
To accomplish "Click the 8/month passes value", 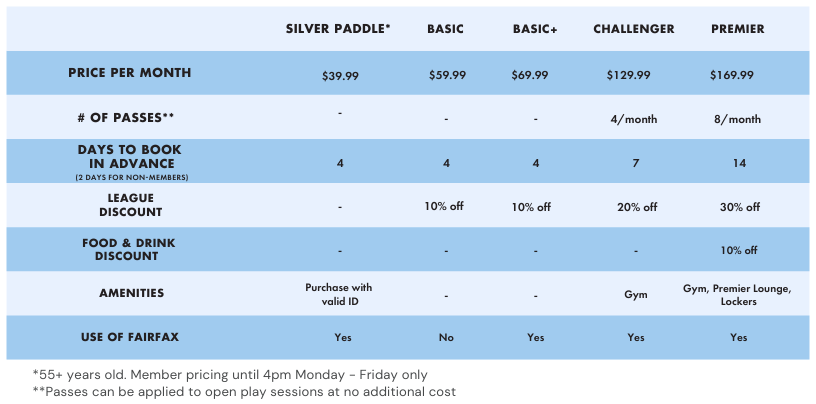I will (738, 119).
